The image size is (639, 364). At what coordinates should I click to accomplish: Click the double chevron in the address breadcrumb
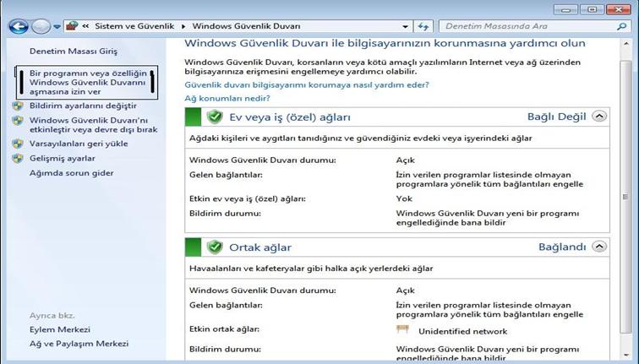point(85,26)
